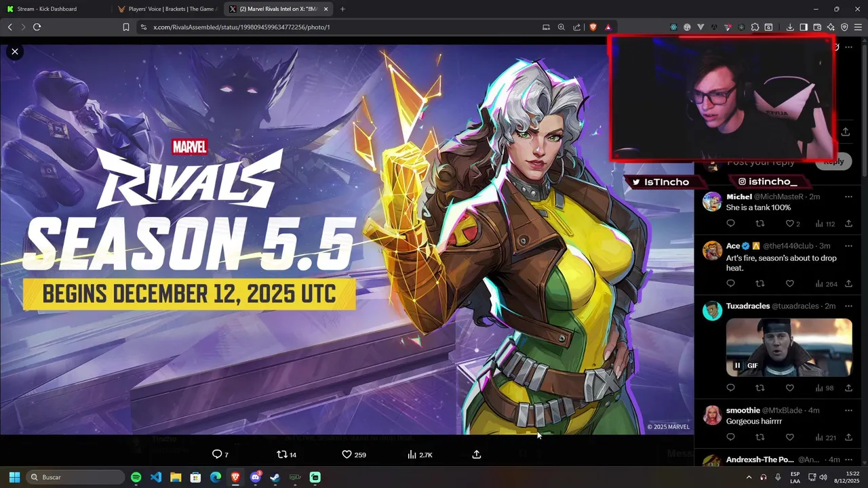Viewport: 868px width, 488px height.
Task: Open Visual Studio Code from taskbar
Action: pos(155,477)
